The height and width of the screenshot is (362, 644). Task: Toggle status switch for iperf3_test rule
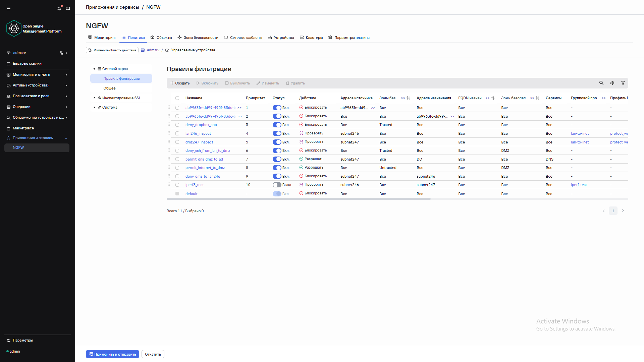tap(277, 185)
